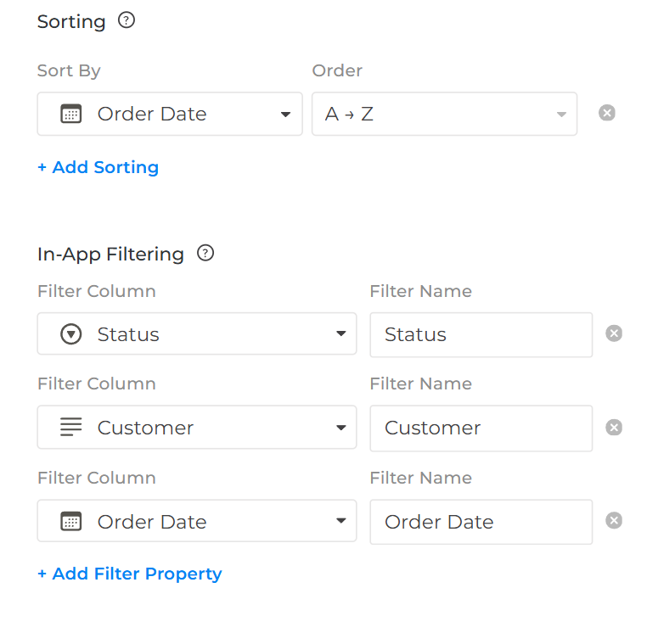
Task: Click the + Add Sorting link
Action: (98, 167)
